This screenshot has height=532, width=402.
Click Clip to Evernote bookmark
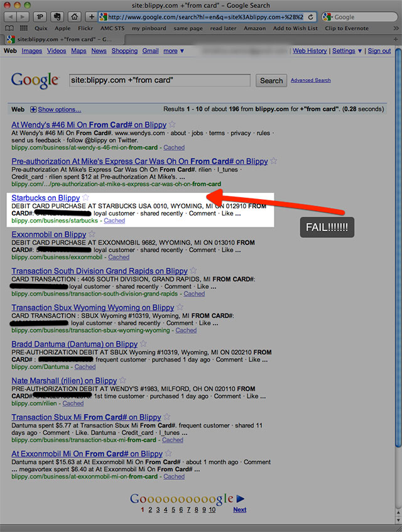347,28
